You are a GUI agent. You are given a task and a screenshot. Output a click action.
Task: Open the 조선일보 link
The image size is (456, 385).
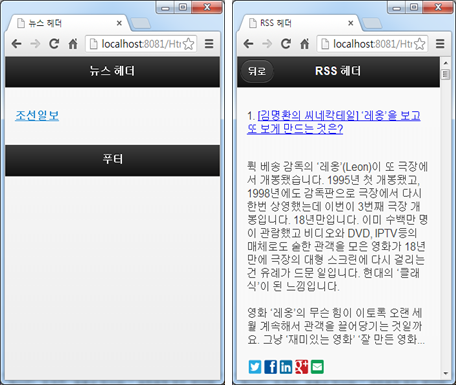point(37,115)
